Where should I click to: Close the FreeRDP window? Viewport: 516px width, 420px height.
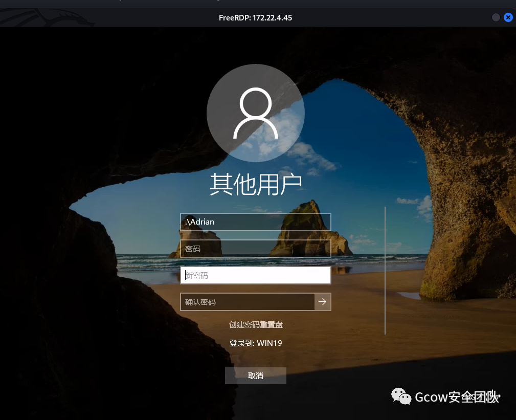coord(508,17)
